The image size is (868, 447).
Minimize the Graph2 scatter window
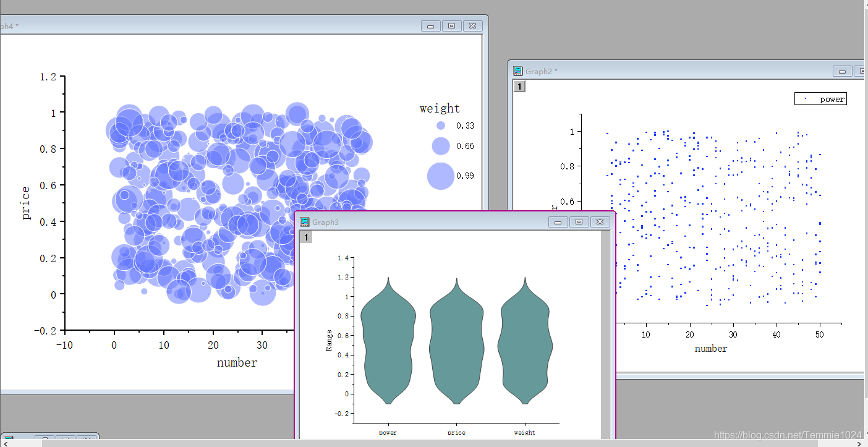pos(842,71)
